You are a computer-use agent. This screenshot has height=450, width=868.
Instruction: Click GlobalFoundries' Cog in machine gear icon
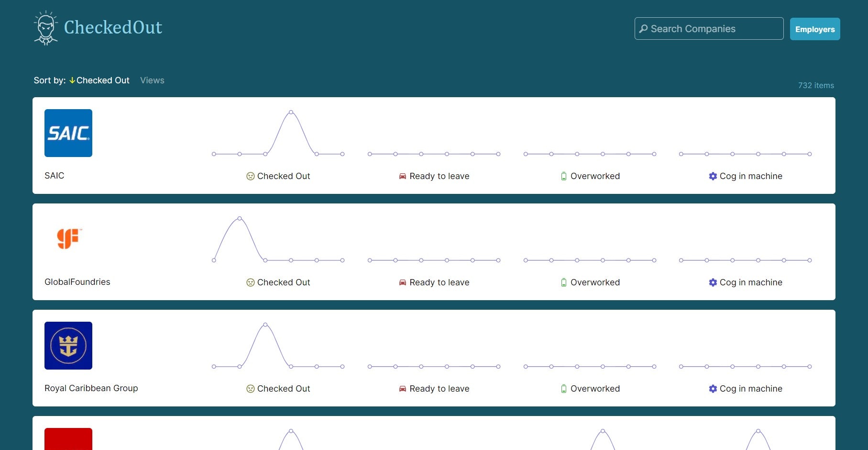coord(713,282)
